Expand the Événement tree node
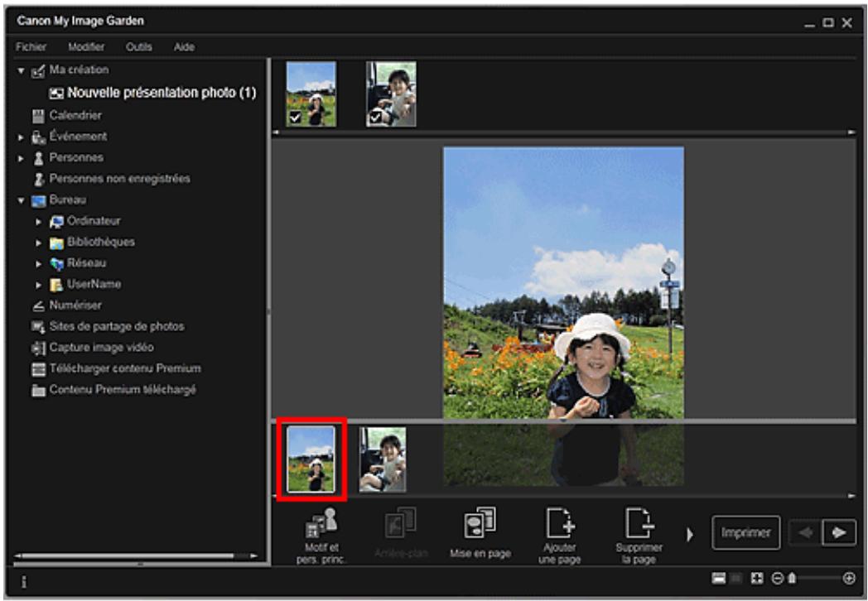This screenshot has height=601, width=868. pos(21,137)
